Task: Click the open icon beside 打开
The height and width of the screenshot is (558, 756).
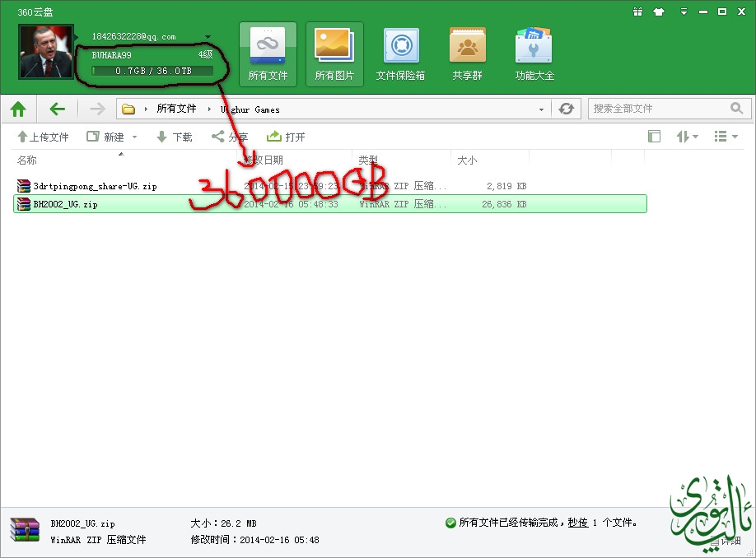Action: 274,137
